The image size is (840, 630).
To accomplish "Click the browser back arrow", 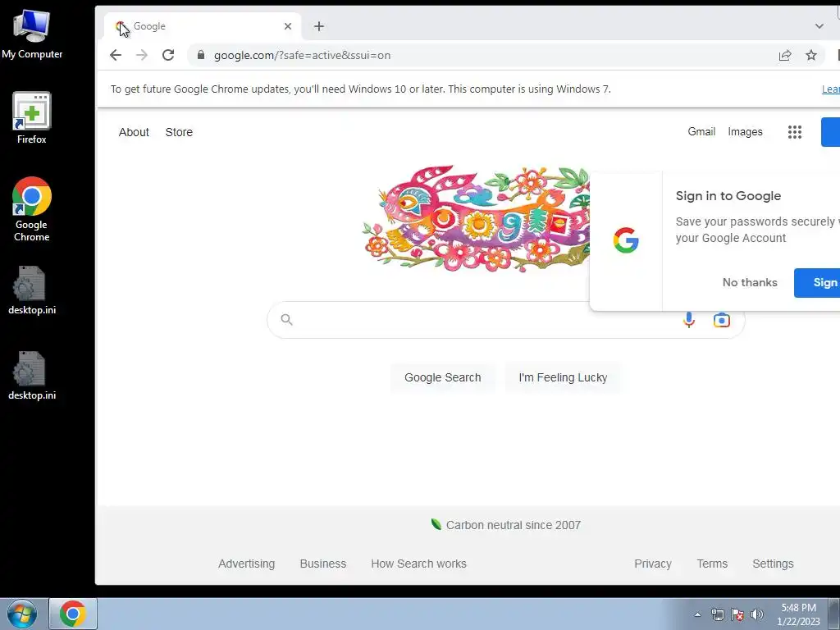I will (116, 55).
